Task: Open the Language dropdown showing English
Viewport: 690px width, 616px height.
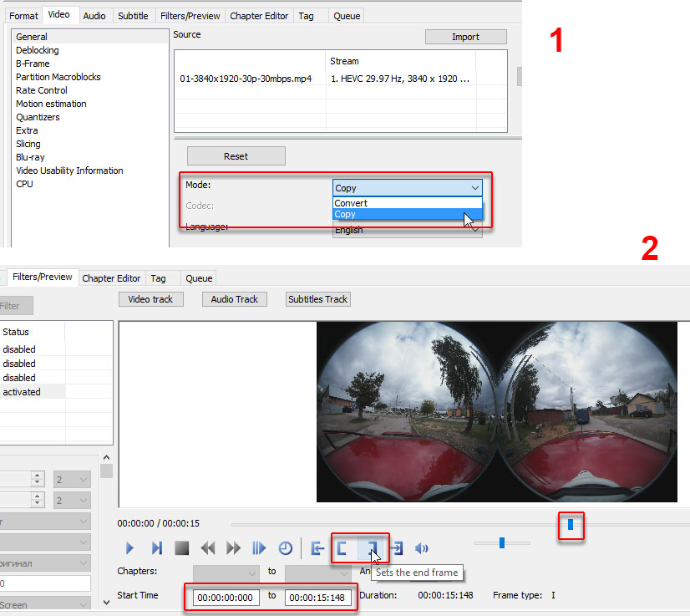Action: click(x=407, y=230)
